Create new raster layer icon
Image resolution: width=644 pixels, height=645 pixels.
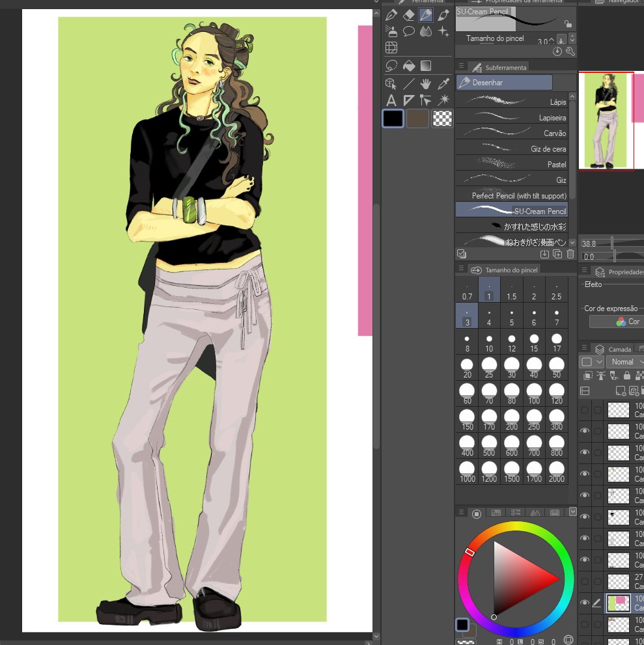(621, 391)
